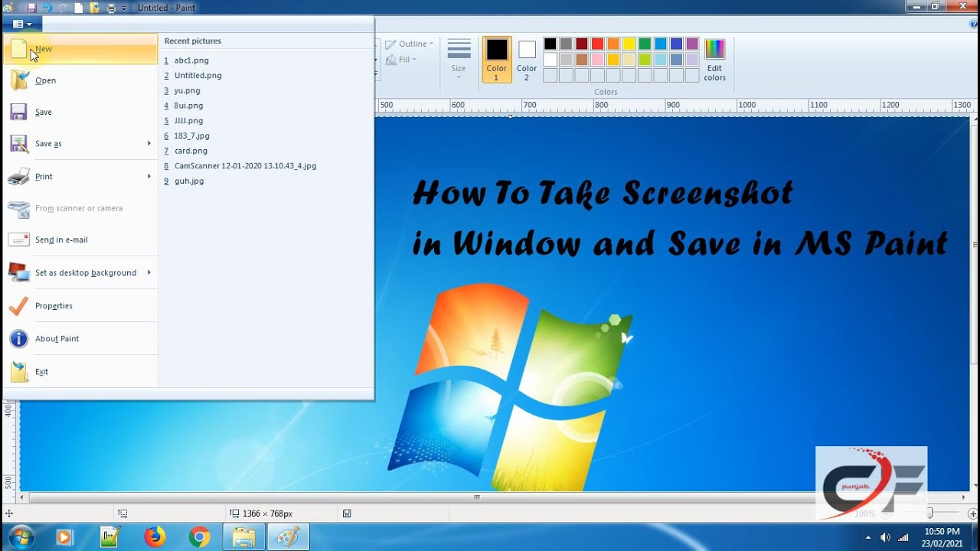Click Save icon in quick access toolbar
The height and width of the screenshot is (551, 980).
31,8
